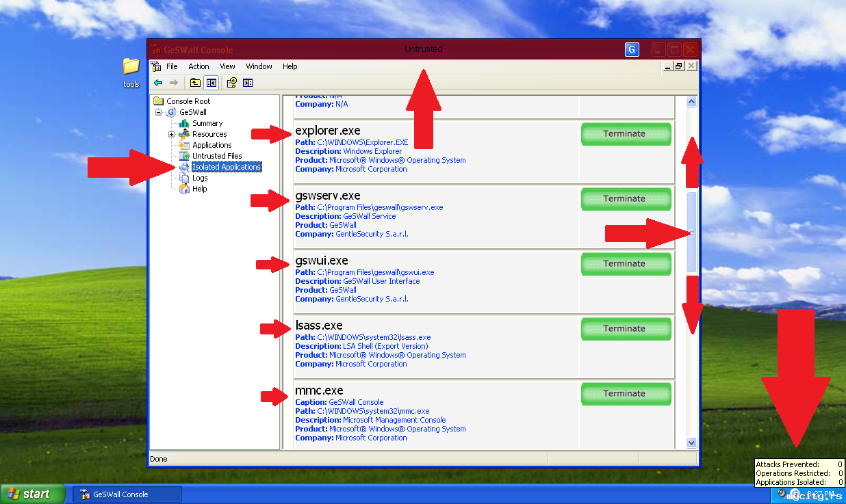Click Done in the status bar
This screenshot has width=846, height=504.
tap(159, 459)
